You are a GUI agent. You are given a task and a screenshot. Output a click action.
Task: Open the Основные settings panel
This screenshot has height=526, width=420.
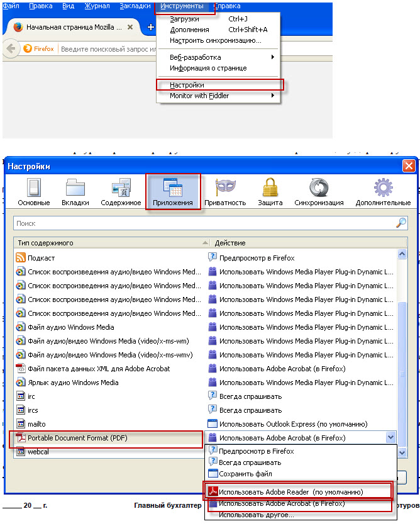(33, 191)
